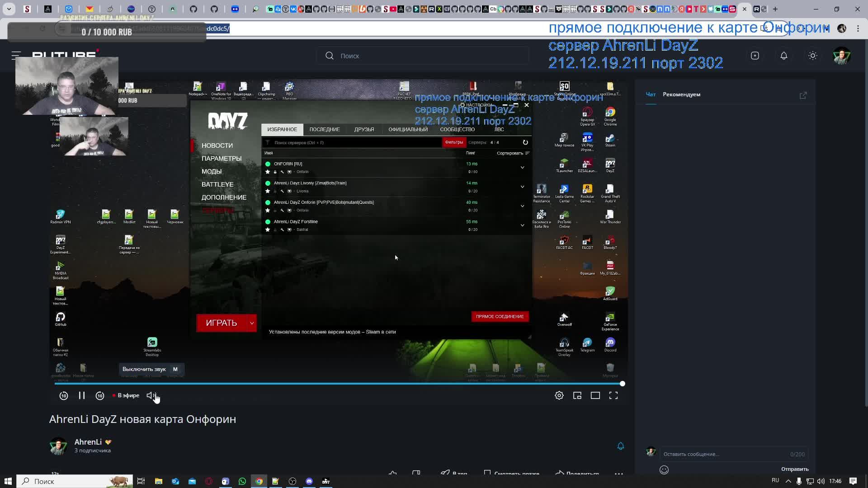Click Streamlabs Desktop icon in stream
Screen dimensions: 868x488
tap(152, 347)
